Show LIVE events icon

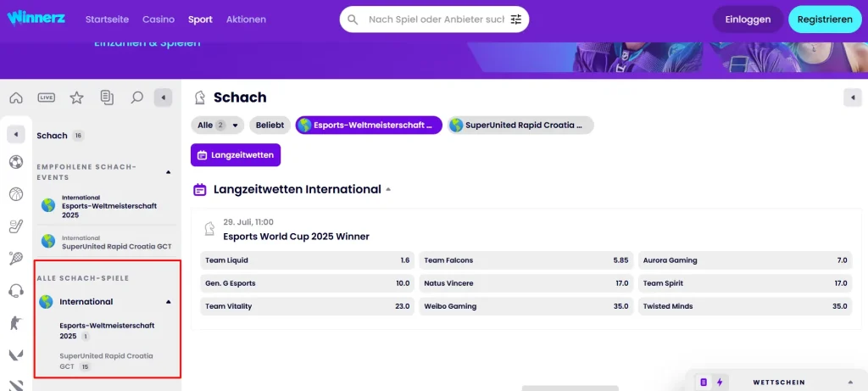pyautogui.click(x=46, y=98)
